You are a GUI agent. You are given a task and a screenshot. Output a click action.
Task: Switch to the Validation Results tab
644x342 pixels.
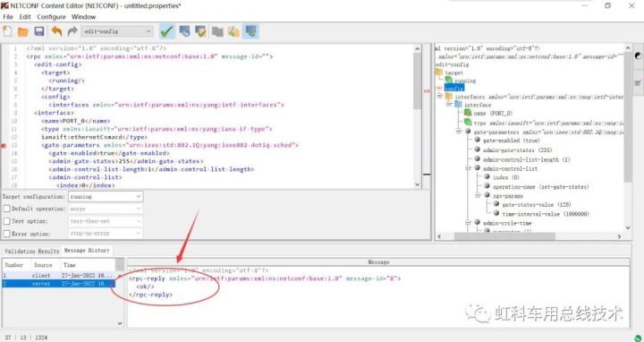[32, 251]
